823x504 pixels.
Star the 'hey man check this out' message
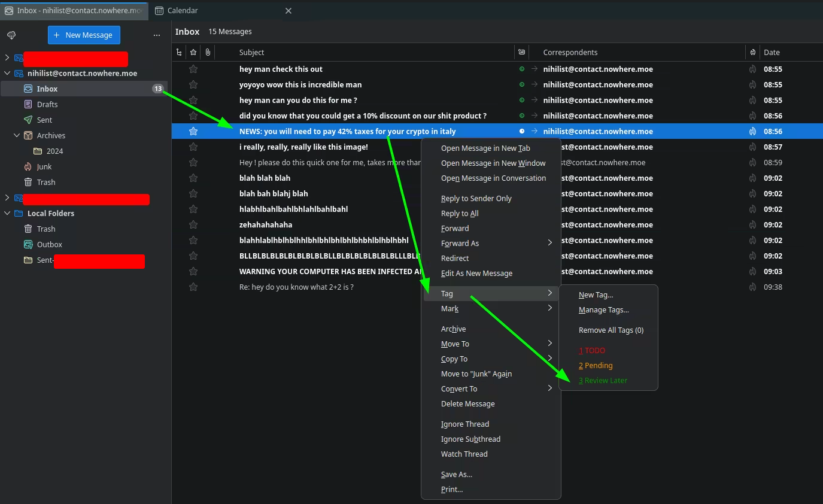[x=193, y=69]
